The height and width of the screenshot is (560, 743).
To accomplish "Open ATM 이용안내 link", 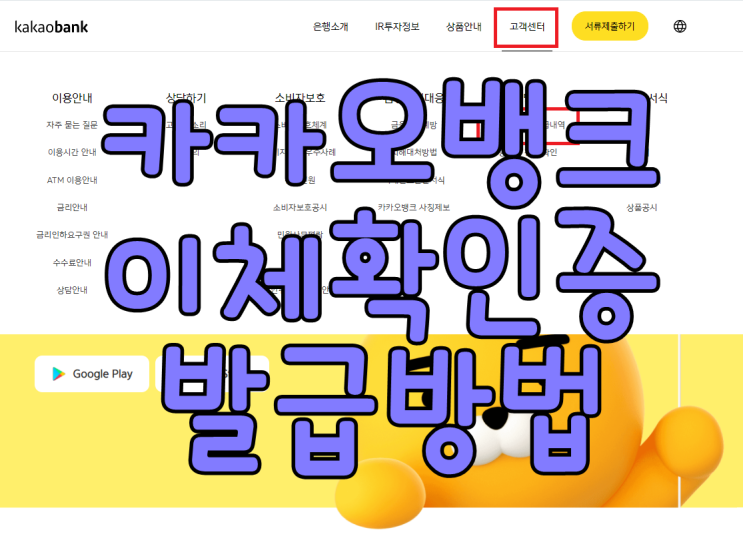I will (x=72, y=180).
